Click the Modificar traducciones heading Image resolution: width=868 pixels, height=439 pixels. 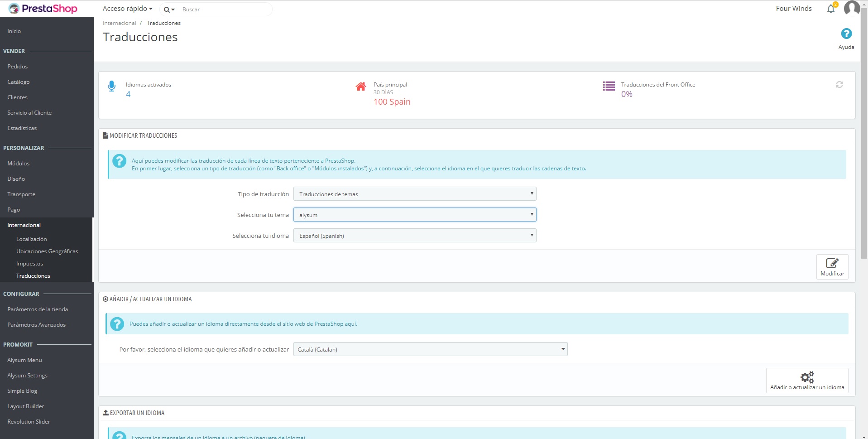pyautogui.click(x=143, y=136)
